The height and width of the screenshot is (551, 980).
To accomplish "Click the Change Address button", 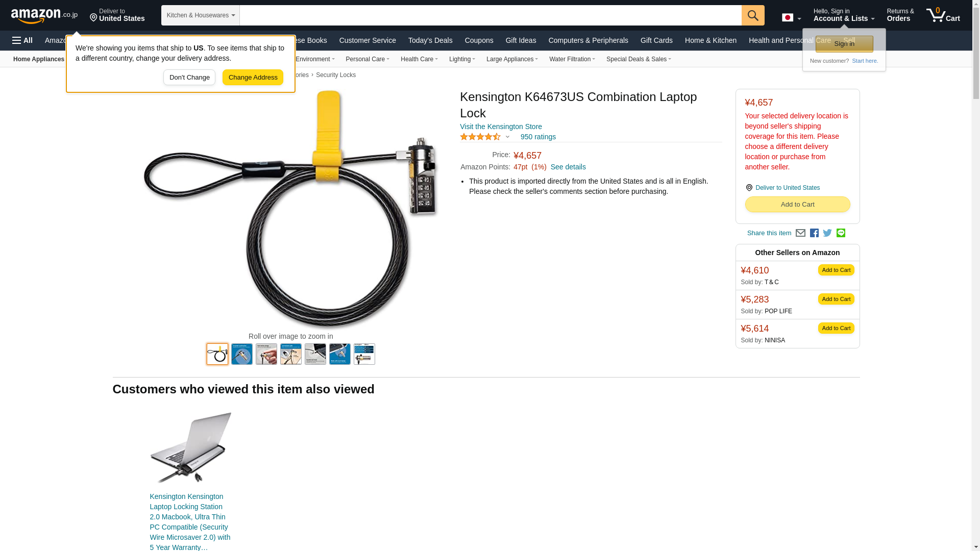I will (253, 78).
